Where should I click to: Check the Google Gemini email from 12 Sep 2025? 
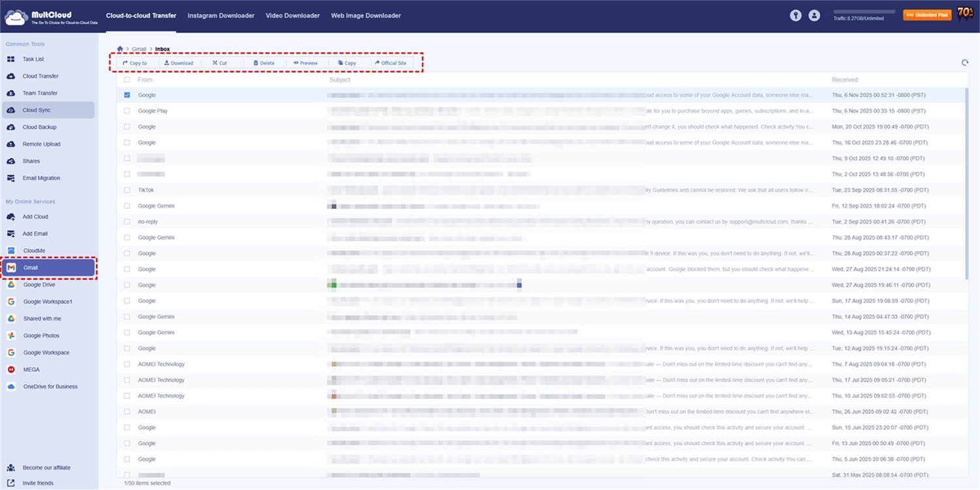tap(127, 206)
